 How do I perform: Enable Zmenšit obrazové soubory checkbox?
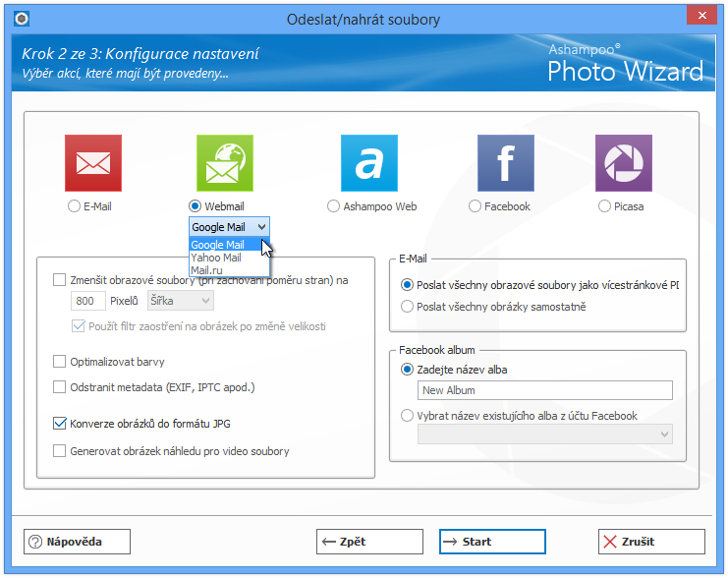[59, 280]
